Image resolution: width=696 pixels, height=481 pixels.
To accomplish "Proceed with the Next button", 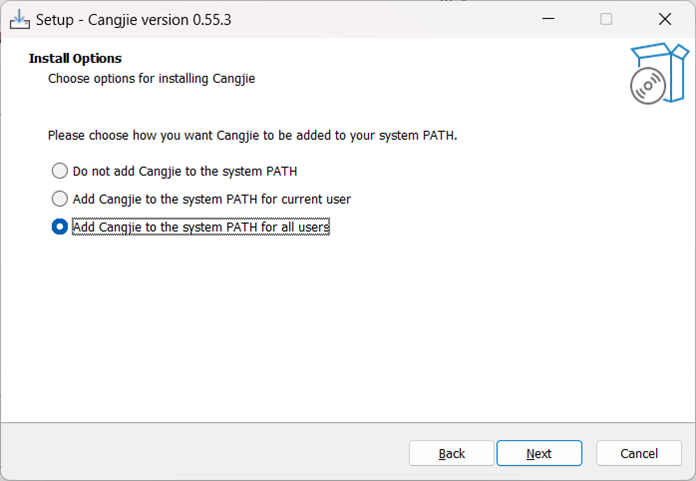I will (539, 453).
